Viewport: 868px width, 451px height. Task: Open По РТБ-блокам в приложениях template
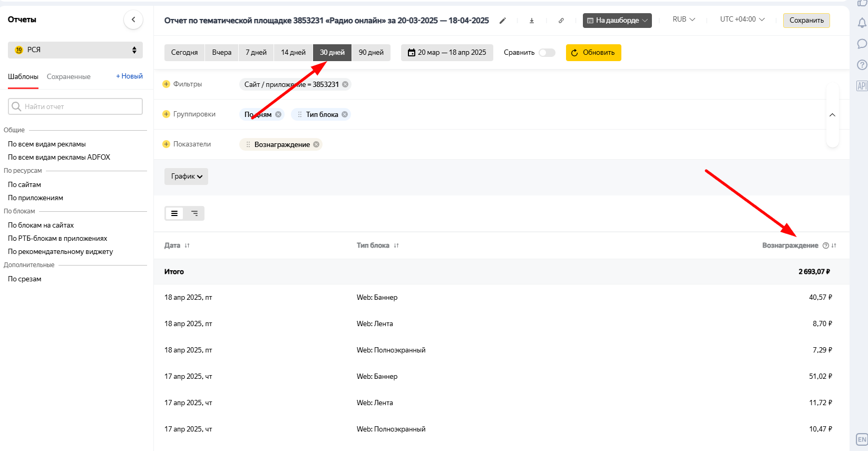click(57, 239)
